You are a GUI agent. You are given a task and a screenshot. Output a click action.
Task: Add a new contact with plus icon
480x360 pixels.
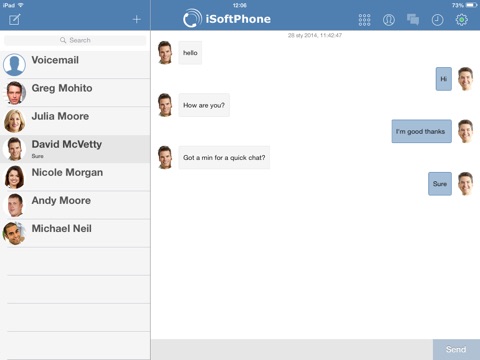[x=136, y=20]
